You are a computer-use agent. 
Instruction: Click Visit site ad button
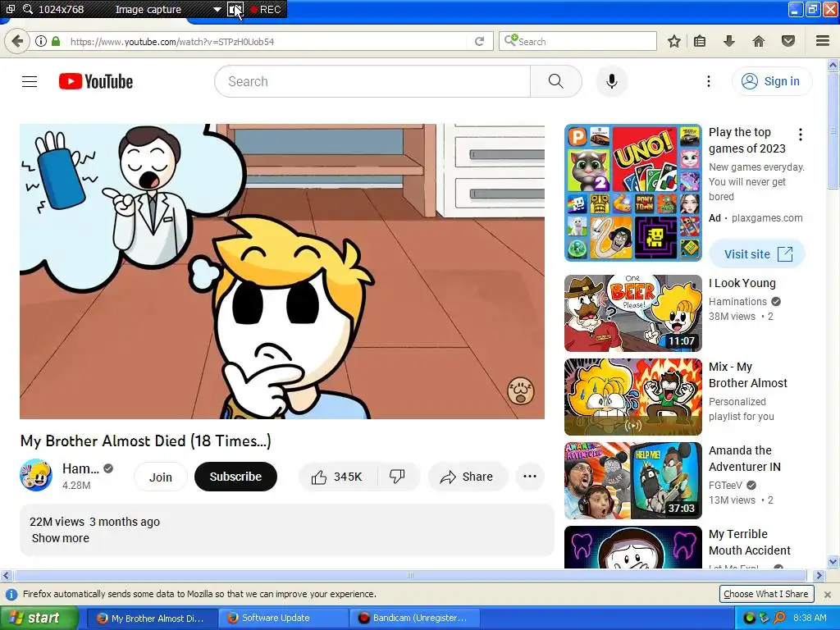[x=757, y=254]
